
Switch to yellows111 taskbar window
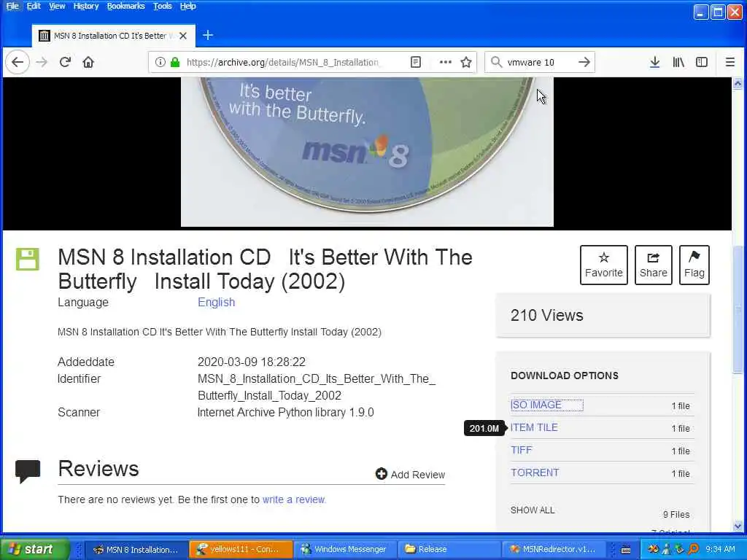(241, 549)
